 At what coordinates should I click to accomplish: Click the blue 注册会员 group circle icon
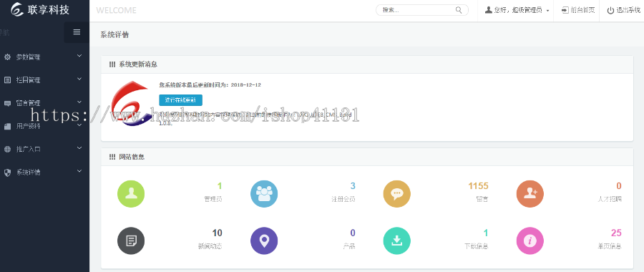coord(264,194)
